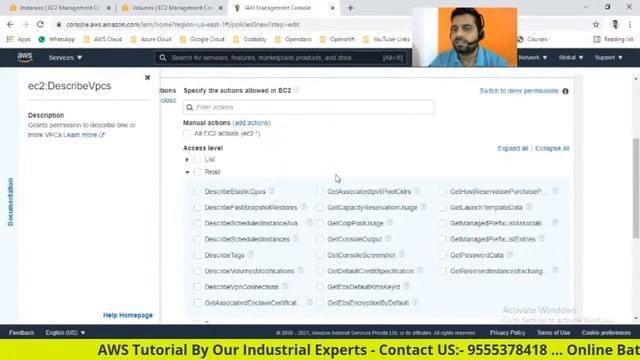Click help icon next to GetConsoleScreenshot
The width and height of the screenshot is (640, 360).
click(x=402, y=254)
